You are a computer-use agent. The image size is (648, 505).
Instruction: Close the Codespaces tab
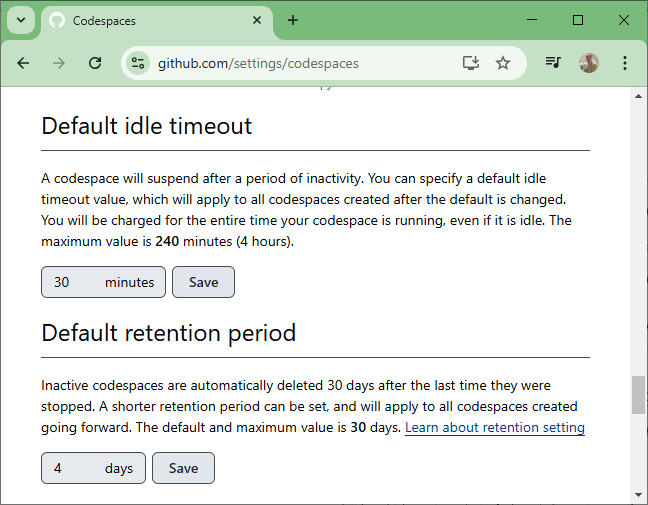257,20
